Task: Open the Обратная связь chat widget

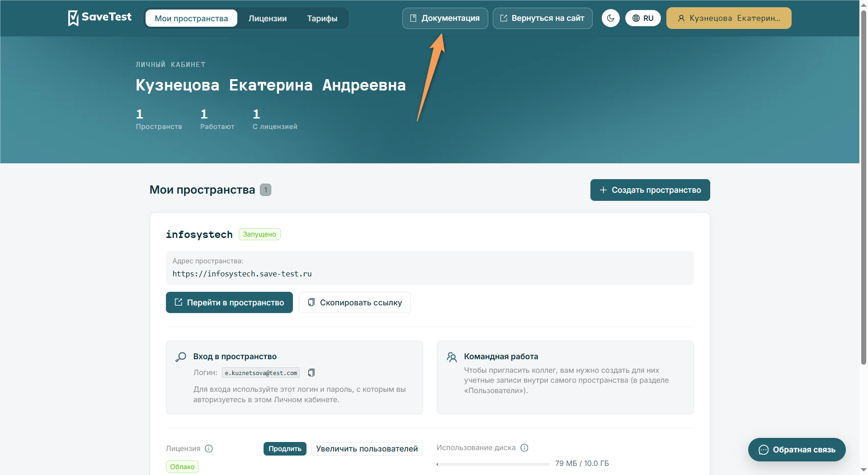Action: (797, 450)
